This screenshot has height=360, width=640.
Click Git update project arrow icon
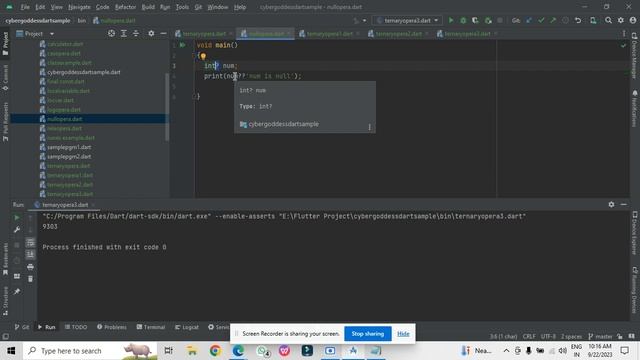[529, 20]
